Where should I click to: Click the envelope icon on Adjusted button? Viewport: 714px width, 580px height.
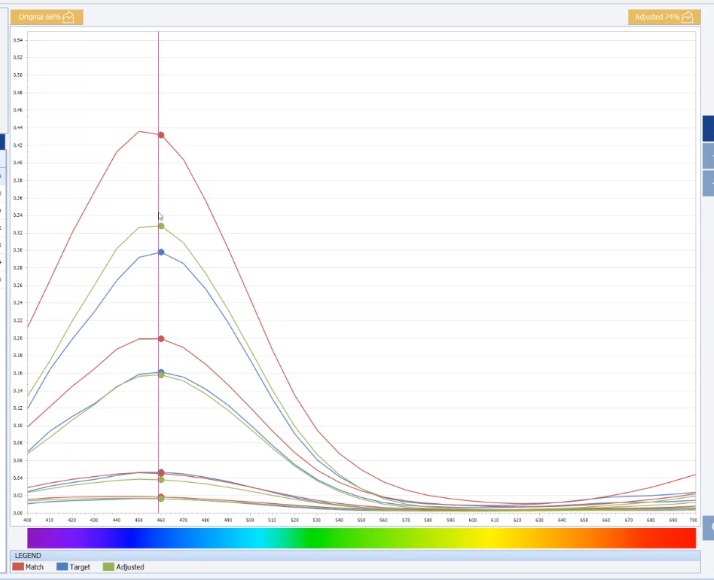pyautogui.click(x=687, y=17)
